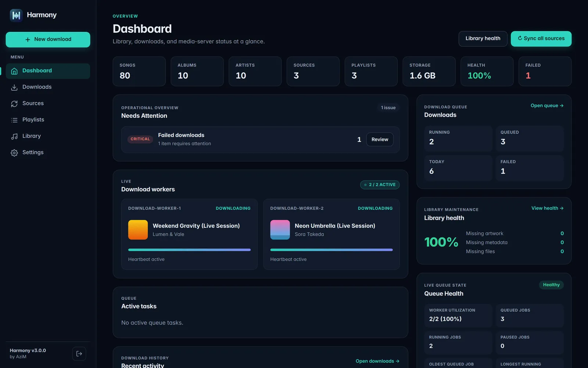Click the Songs 80 stat card
The width and height of the screenshot is (588, 368).
(x=139, y=71)
